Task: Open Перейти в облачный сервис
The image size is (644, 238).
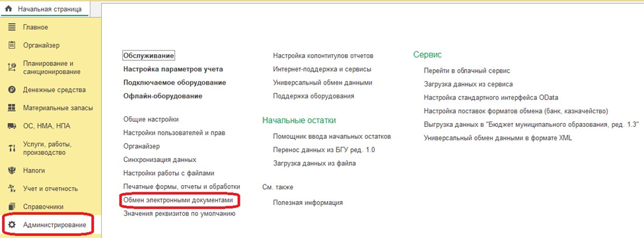Action: pyautogui.click(x=466, y=71)
